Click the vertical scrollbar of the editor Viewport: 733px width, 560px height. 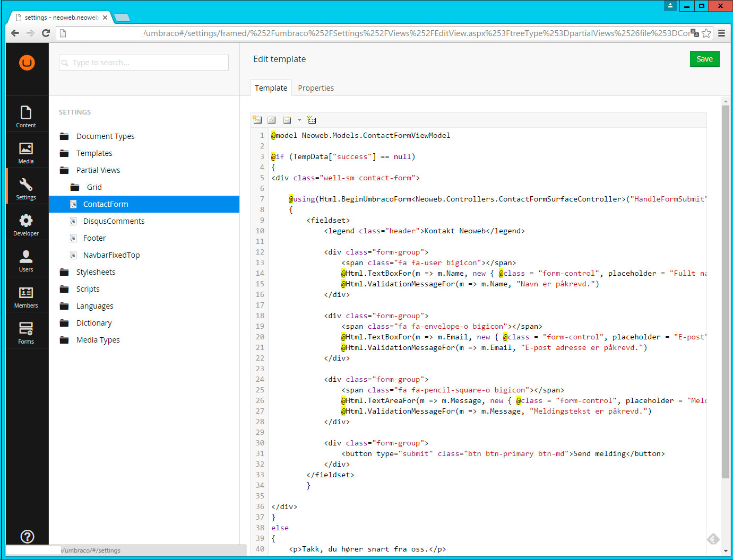coord(726,292)
